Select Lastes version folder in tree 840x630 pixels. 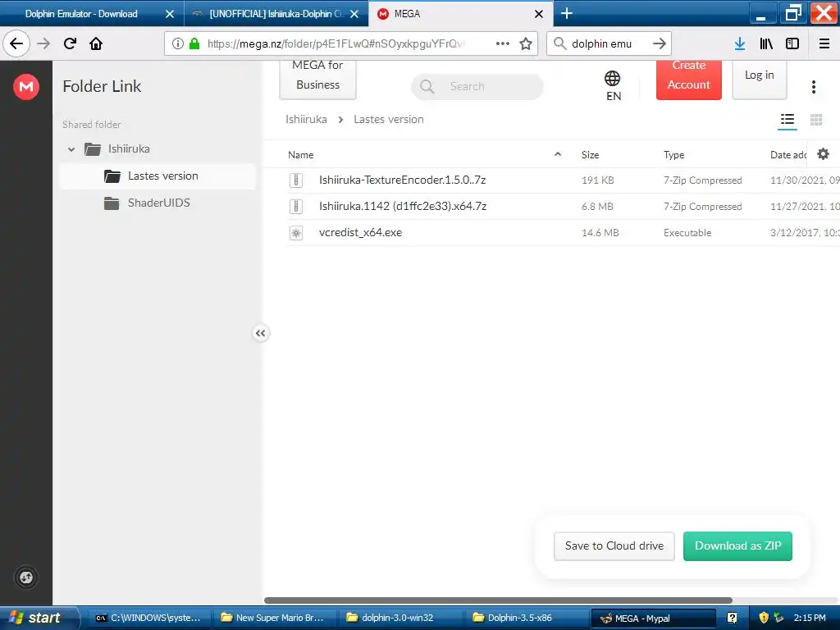(157, 176)
